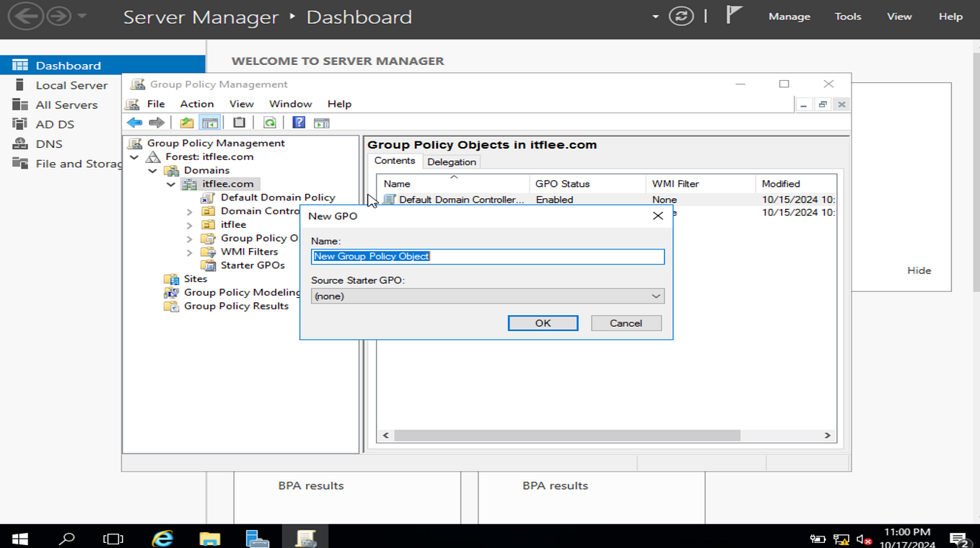Click the Hide link in Server Manager
Viewport: 980px width, 548px height.
[919, 270]
